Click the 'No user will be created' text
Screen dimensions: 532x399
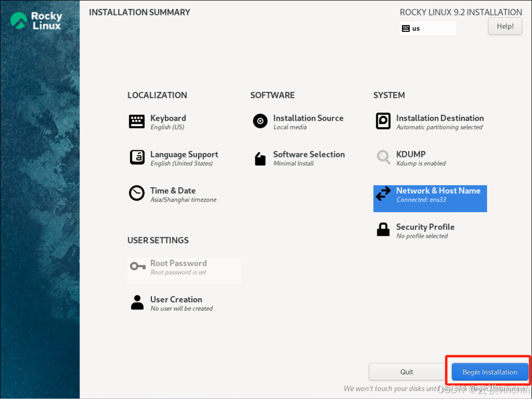point(182,309)
